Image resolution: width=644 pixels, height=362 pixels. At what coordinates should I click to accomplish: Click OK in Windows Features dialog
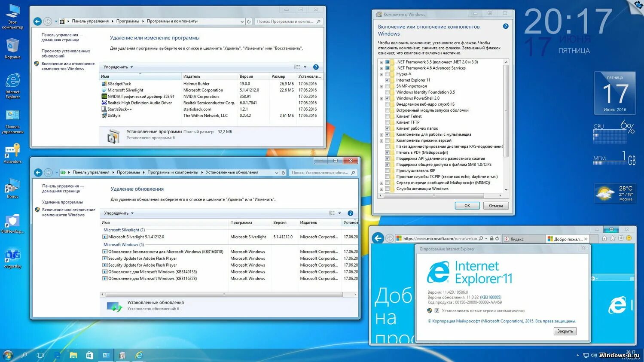tap(467, 206)
